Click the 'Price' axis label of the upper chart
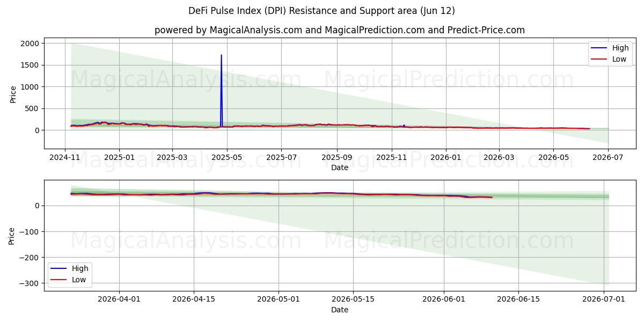This screenshot has width=644, height=322. [x=13, y=94]
